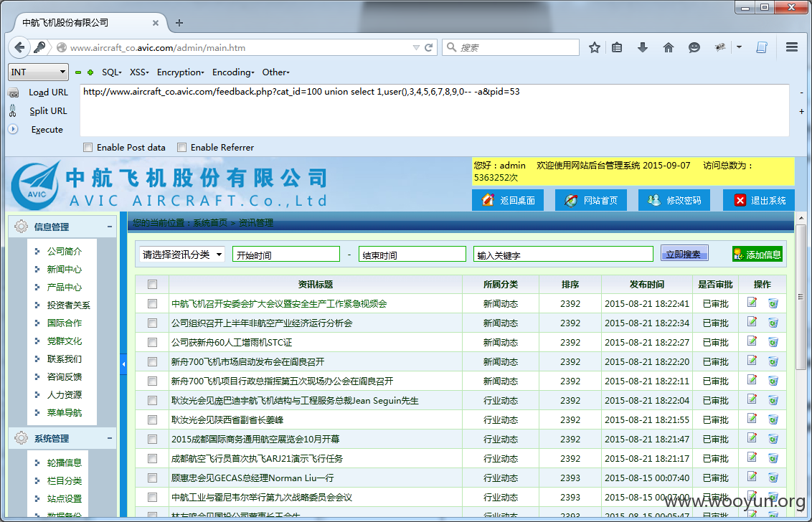
Task: Click the 输入关键字 keyword field
Action: point(563,255)
